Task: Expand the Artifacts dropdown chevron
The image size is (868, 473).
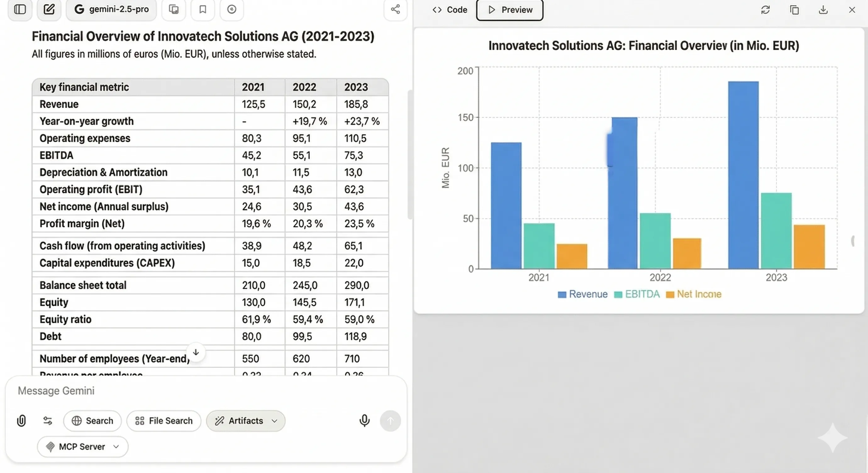Action: 275,421
